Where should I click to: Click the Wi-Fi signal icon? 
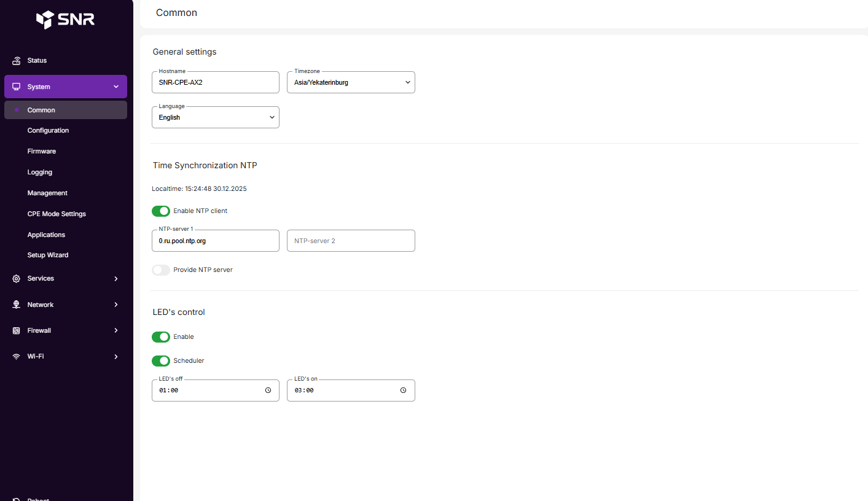pos(17,357)
